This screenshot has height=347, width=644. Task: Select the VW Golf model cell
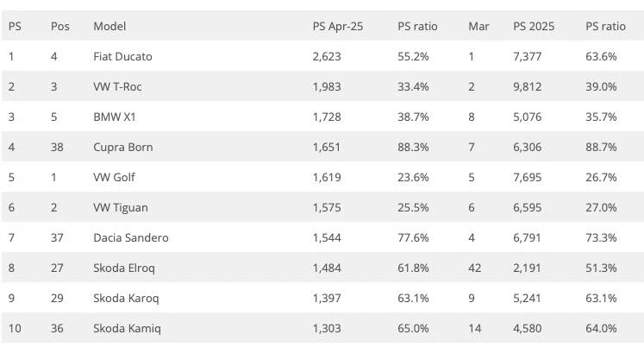click(114, 177)
